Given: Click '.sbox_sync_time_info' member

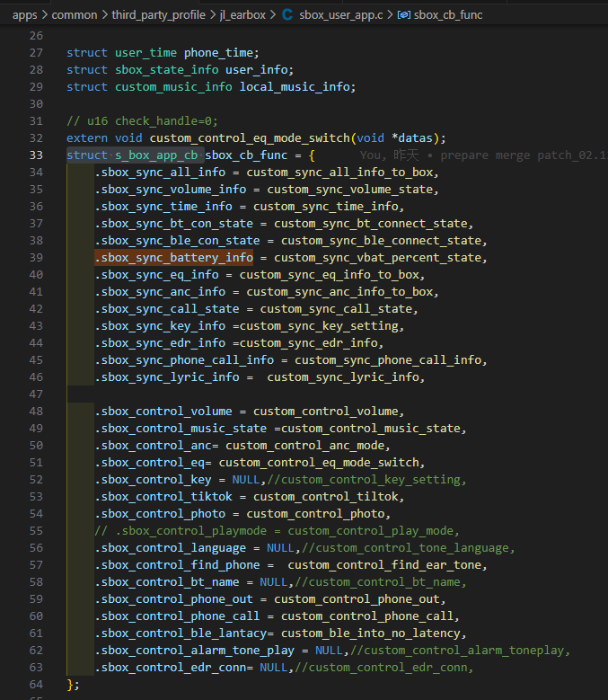Looking at the screenshot, I should click(x=163, y=207).
